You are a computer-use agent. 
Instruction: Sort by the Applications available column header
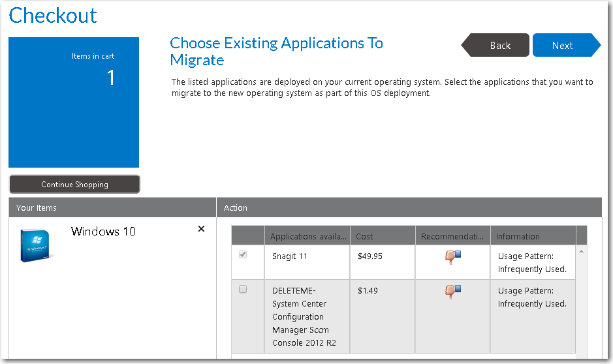307,236
